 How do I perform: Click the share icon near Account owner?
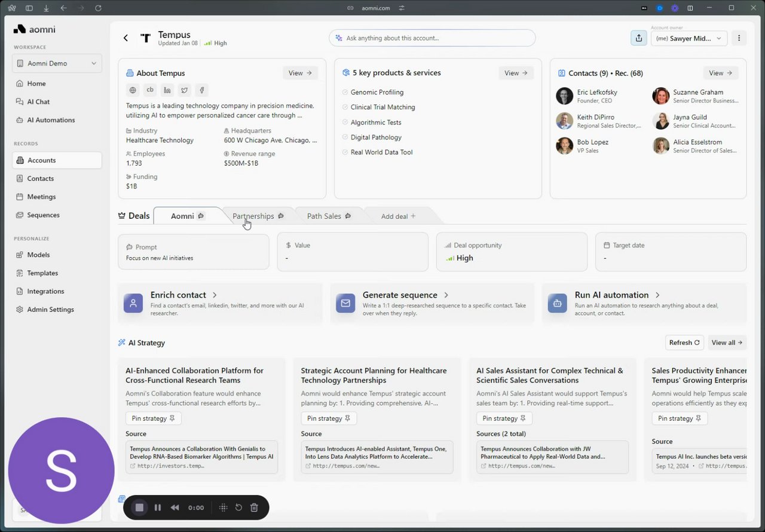638,38
